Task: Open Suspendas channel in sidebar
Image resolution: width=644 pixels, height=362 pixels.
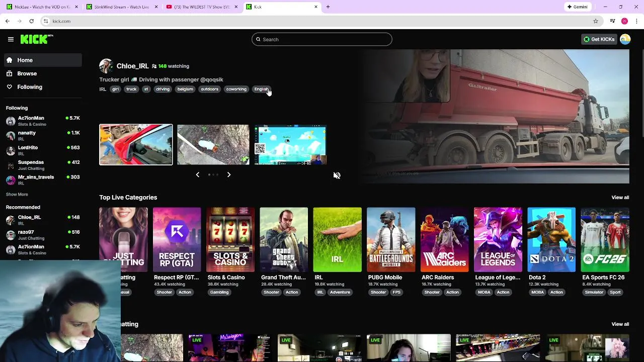Action: click(43, 165)
